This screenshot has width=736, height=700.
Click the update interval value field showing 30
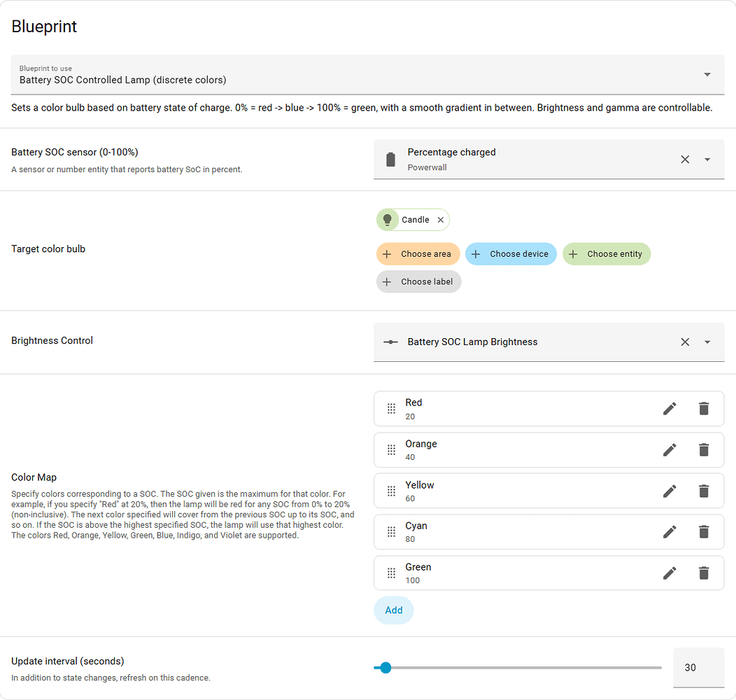pyautogui.click(x=698, y=667)
